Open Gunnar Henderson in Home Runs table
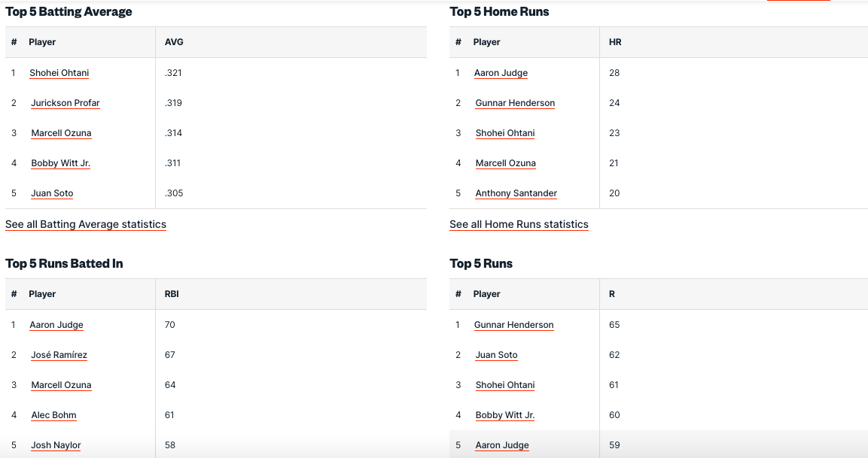The width and height of the screenshot is (868, 458). click(515, 103)
